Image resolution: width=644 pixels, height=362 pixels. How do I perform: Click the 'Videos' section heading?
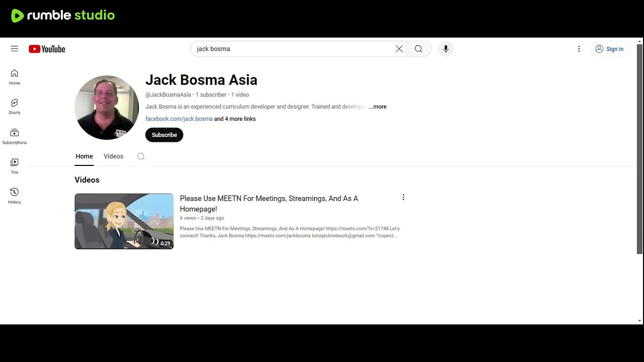pos(87,180)
